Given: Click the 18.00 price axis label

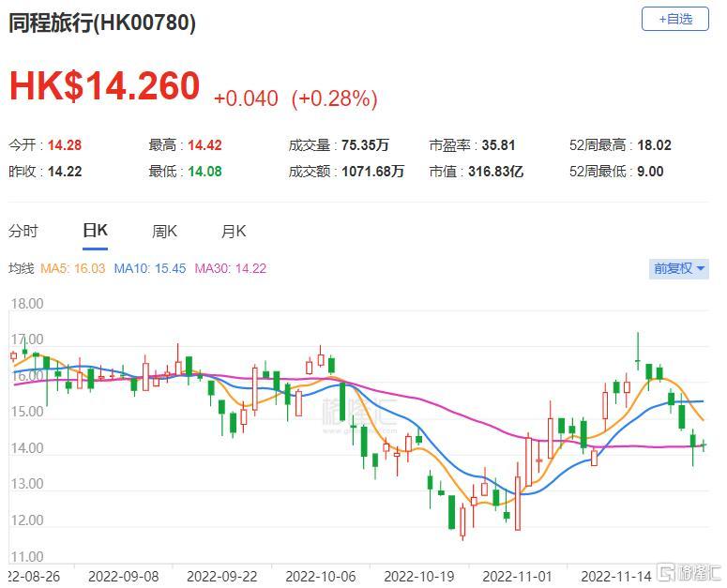Looking at the screenshot, I should (x=27, y=304).
